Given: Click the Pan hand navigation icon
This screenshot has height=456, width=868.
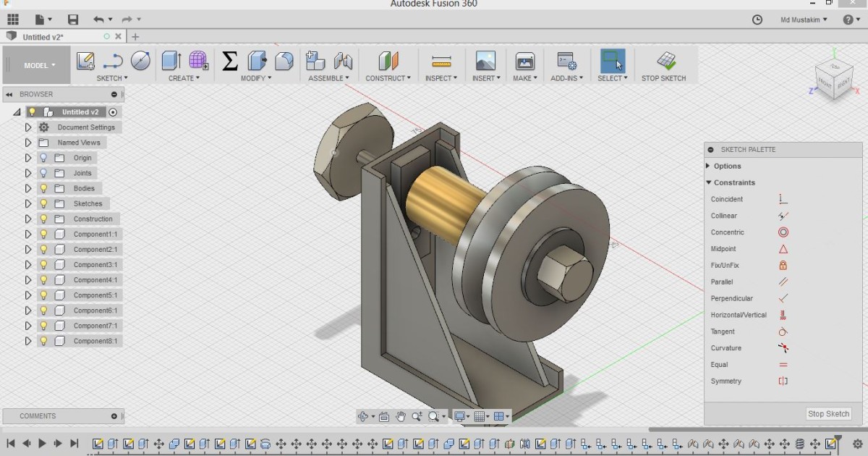Looking at the screenshot, I should point(401,416).
